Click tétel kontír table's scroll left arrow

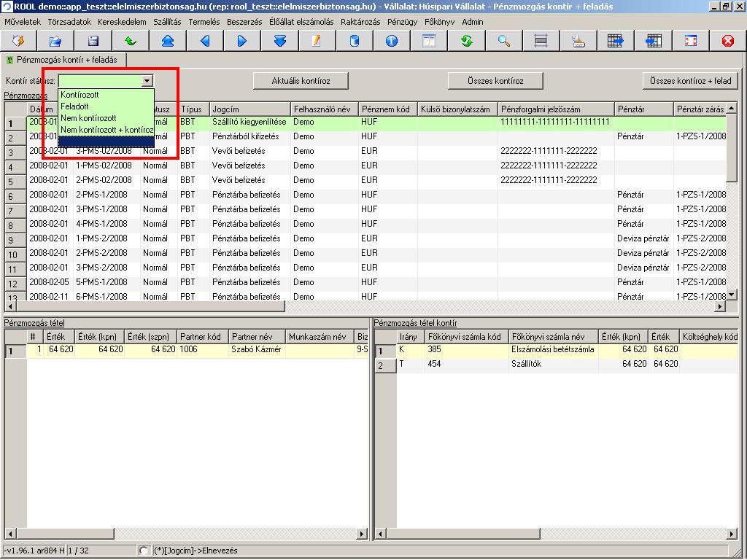pos(380,534)
